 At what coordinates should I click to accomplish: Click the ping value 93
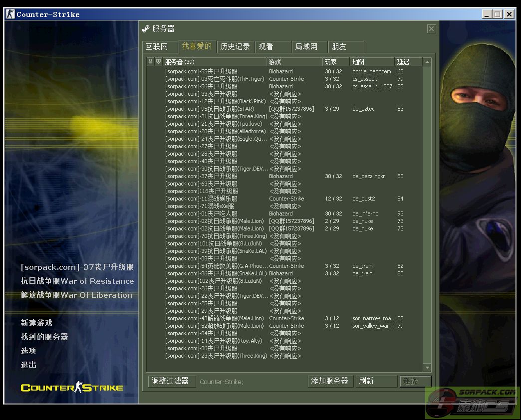click(400, 213)
